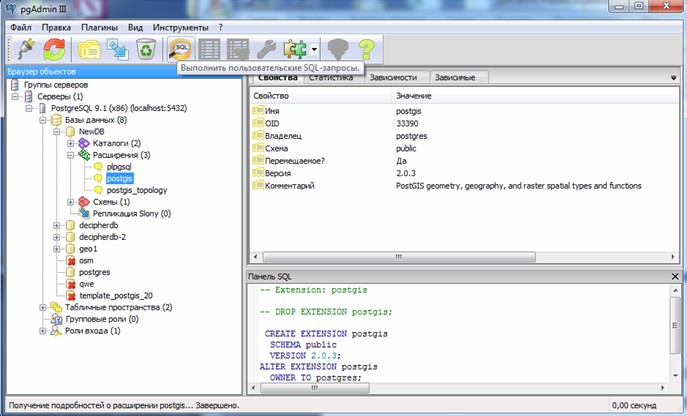Expand the Схемы (1) node

click(x=71, y=202)
